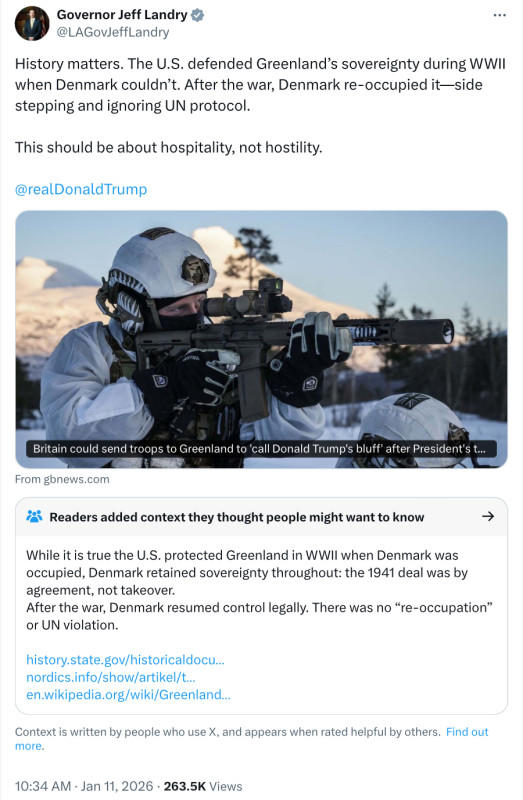The height and width of the screenshot is (800, 523).
Task: Open the GB News soldier image card
Action: (261, 339)
